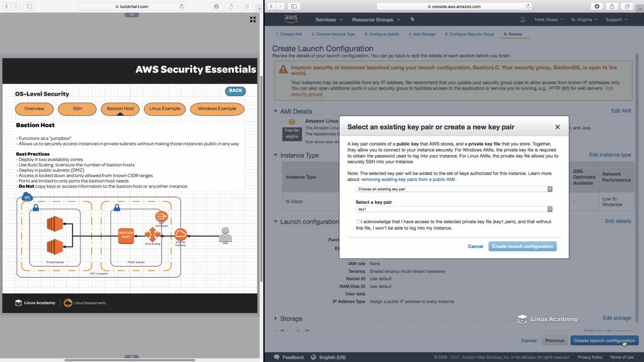Tick the private key file acknowledgement checkbox
Image resolution: width=644 pixels, height=362 pixels.
point(358,222)
